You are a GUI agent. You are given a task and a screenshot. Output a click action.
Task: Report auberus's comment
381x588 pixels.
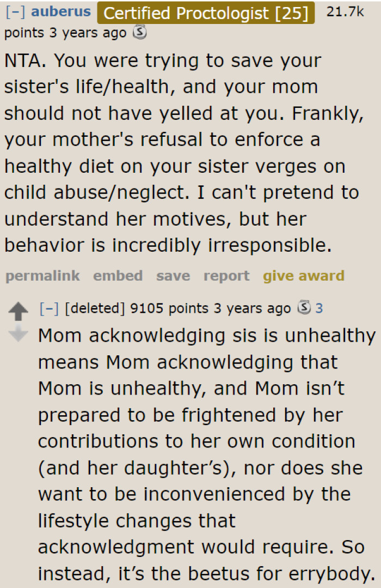pyautogui.click(x=226, y=276)
